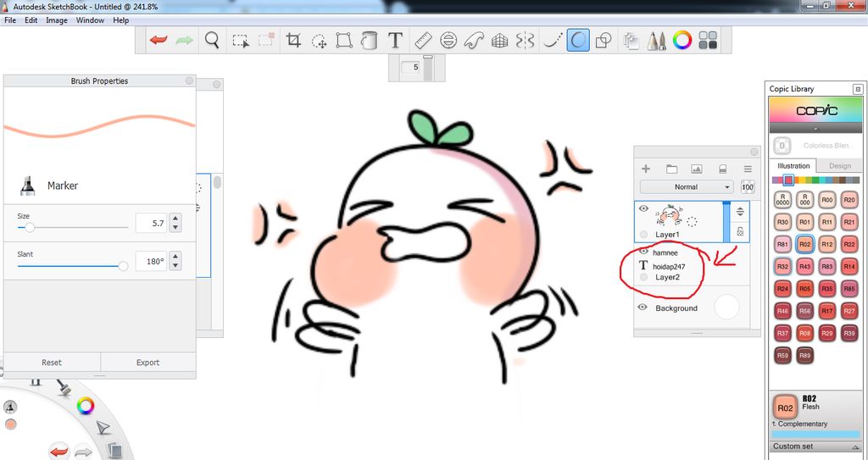Open the Color Wheel in top toolbar

pos(682,40)
